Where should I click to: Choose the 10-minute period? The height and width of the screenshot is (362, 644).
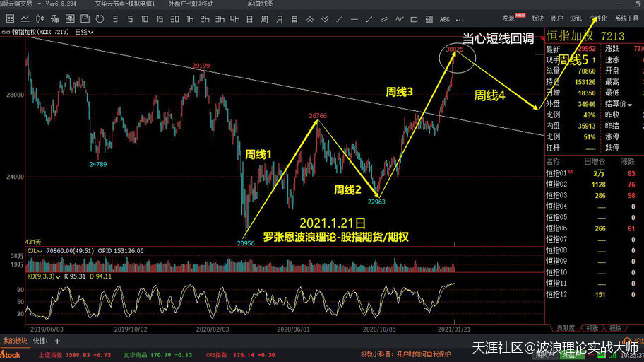coord(145,19)
